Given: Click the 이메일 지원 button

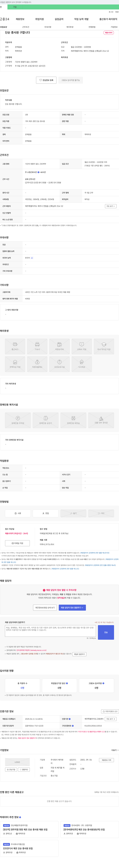Looking at the screenshot, I should point(17,543).
